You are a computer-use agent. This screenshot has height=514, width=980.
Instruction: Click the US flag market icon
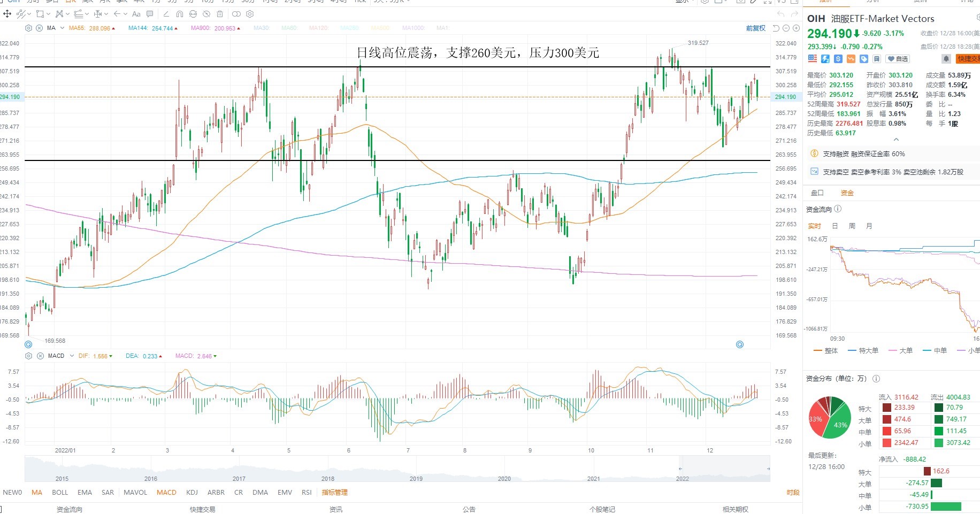click(813, 58)
